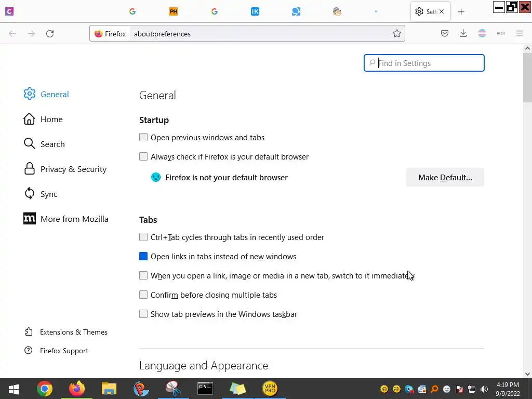Open the Firefox application menu (hamburger)

click(x=520, y=33)
